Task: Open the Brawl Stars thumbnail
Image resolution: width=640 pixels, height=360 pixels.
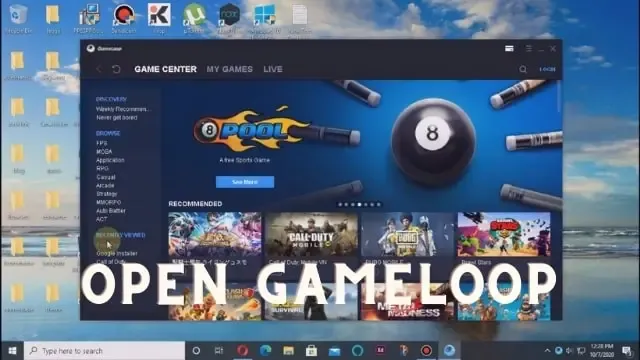Action: coord(504,234)
